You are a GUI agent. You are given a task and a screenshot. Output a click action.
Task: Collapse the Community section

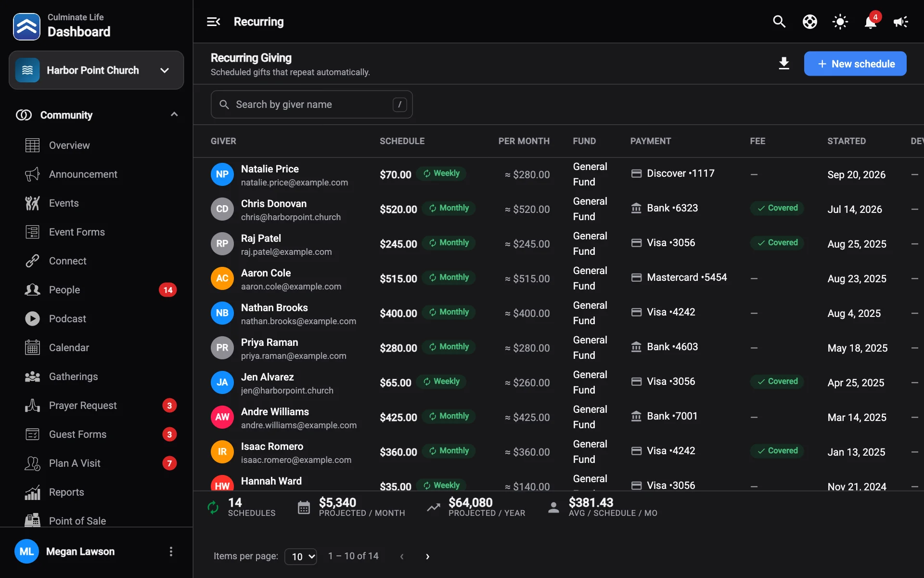(x=174, y=115)
